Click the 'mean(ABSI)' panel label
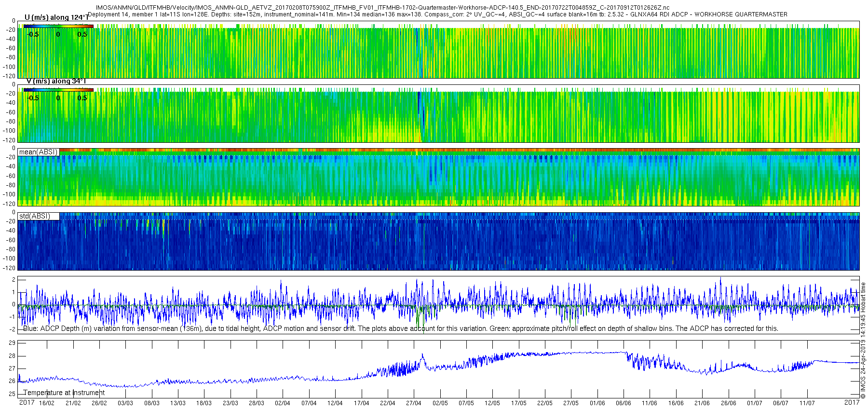 click(x=38, y=152)
